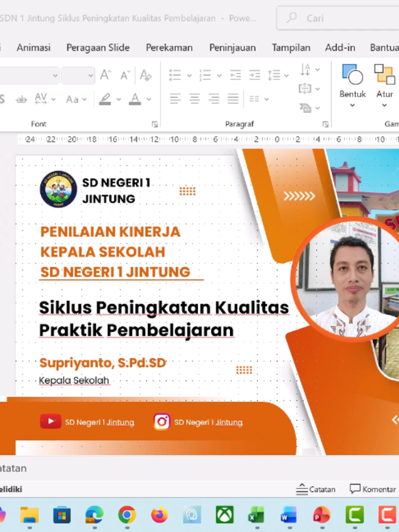Launch Google Chrome from the taskbar
Image resolution: width=399 pixels, height=532 pixels.
[x=127, y=515]
